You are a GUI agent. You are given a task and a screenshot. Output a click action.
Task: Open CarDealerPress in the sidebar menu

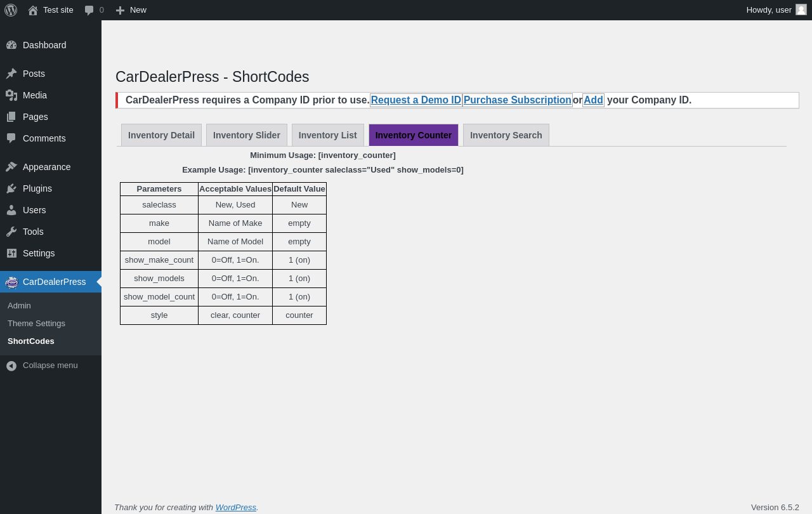tap(51, 282)
